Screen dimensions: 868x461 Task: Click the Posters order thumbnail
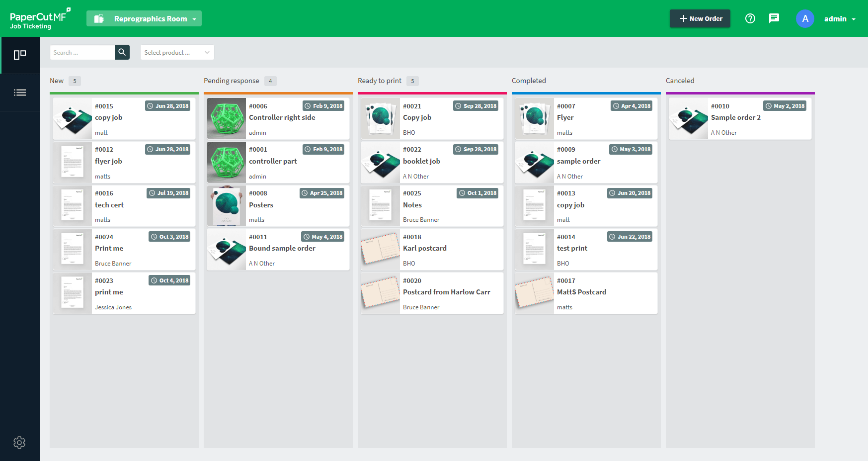[x=227, y=206]
